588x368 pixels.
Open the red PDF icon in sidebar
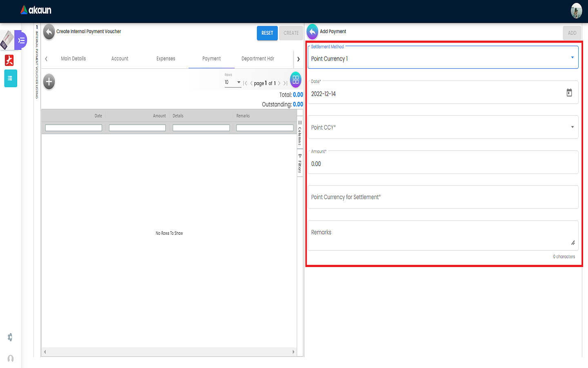tap(9, 61)
